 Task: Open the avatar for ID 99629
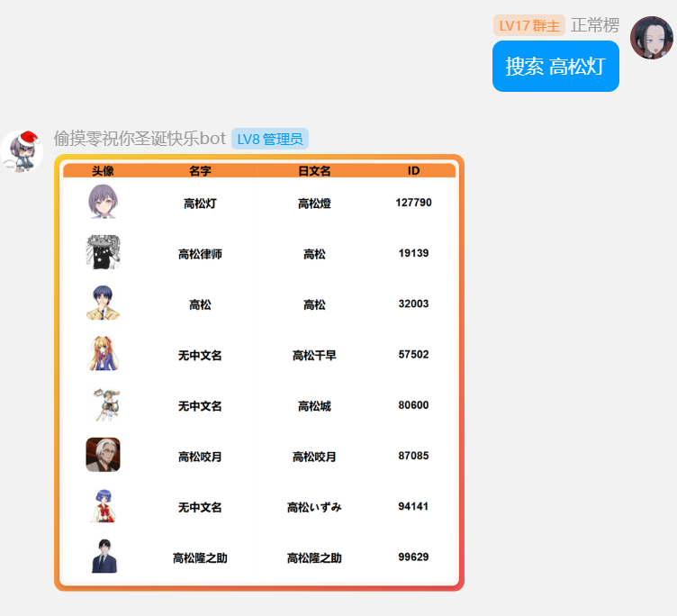[x=103, y=556]
